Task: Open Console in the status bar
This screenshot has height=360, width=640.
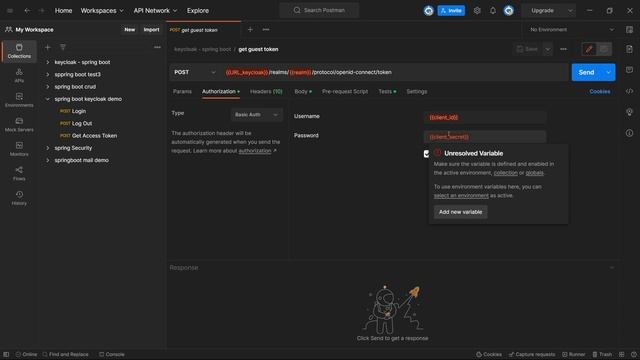Action: coord(112,354)
